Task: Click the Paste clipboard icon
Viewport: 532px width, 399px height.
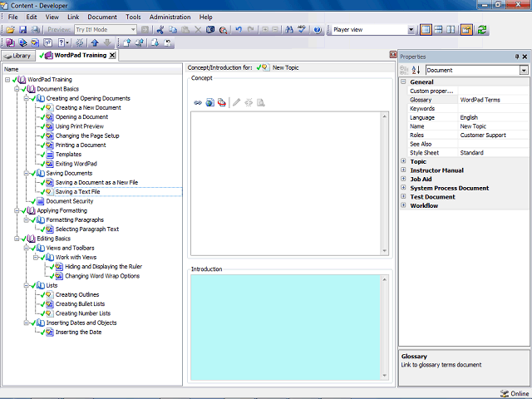Action: (x=185, y=30)
